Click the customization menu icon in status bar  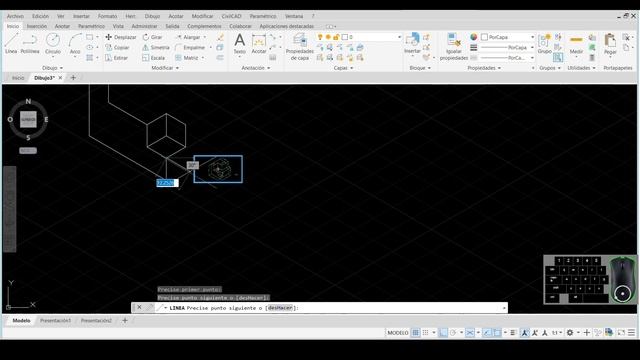point(631,333)
